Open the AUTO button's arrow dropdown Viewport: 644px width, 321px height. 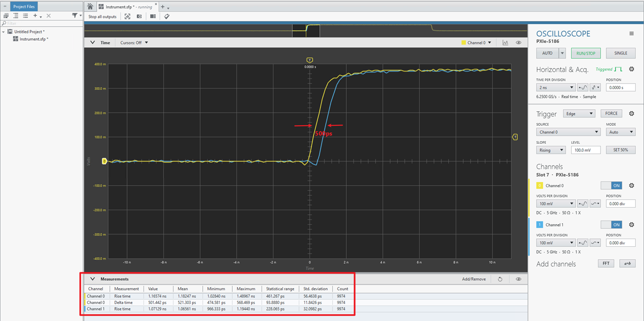(x=562, y=53)
